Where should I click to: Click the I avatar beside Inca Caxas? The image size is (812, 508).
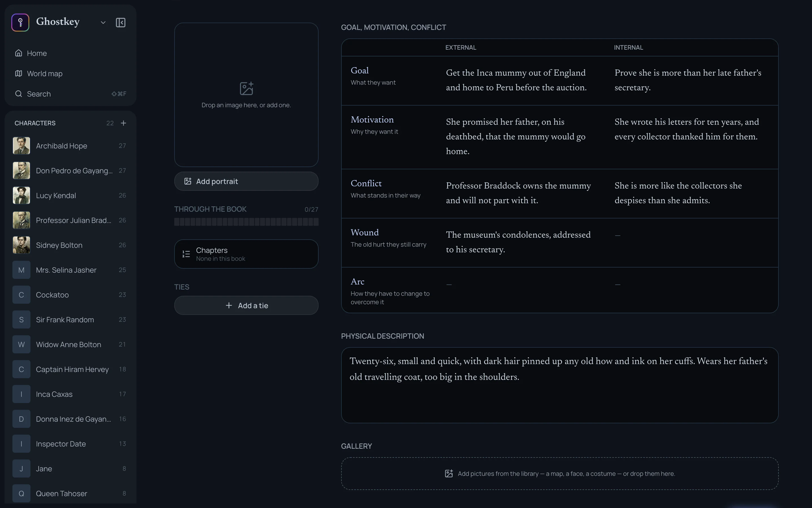click(x=21, y=394)
